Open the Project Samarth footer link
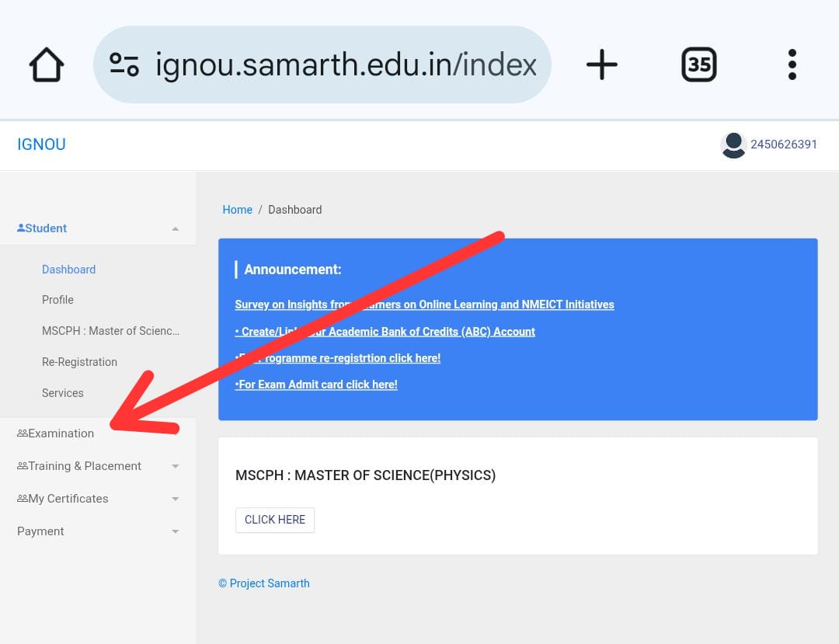 [264, 583]
